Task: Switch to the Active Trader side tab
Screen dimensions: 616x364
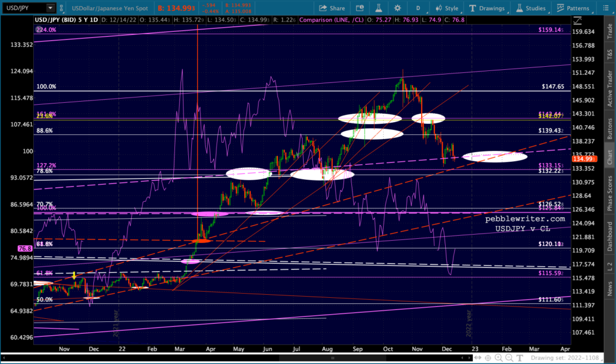Action: (x=610, y=88)
